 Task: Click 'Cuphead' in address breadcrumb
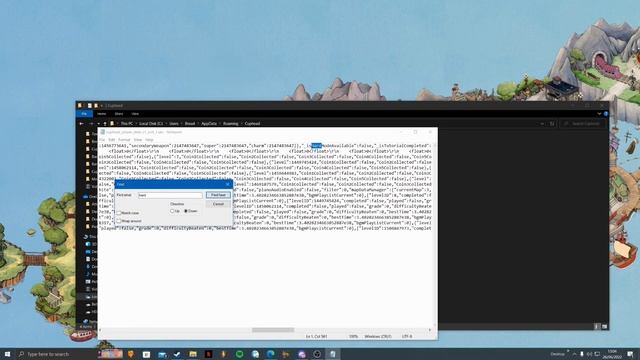pos(252,123)
